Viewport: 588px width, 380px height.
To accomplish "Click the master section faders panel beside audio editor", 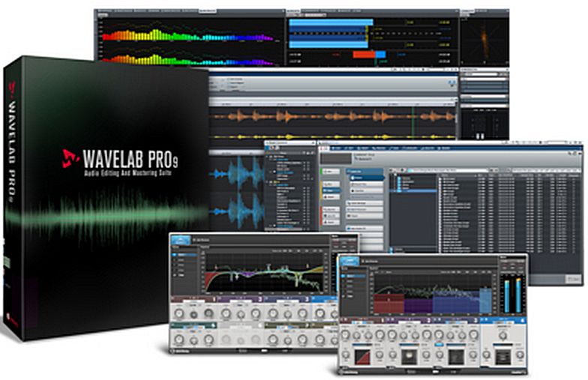I will [484, 124].
